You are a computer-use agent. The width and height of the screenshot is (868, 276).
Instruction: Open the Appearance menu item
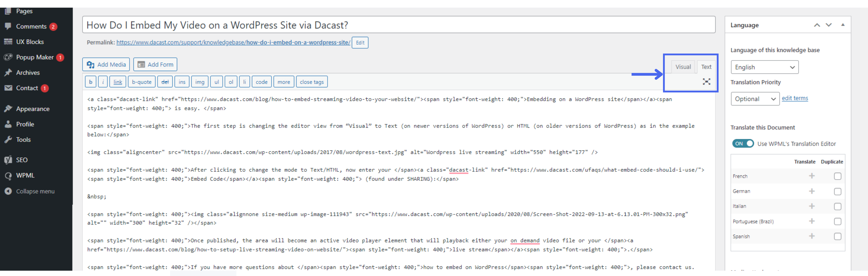pos(33,109)
